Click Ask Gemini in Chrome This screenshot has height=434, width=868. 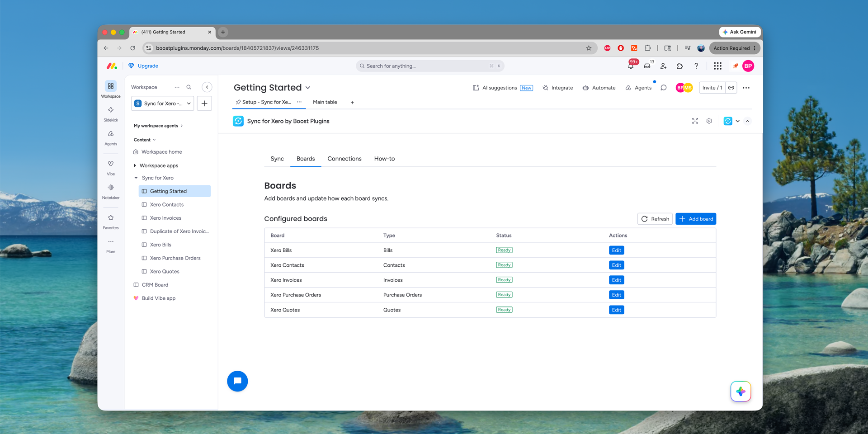(739, 32)
